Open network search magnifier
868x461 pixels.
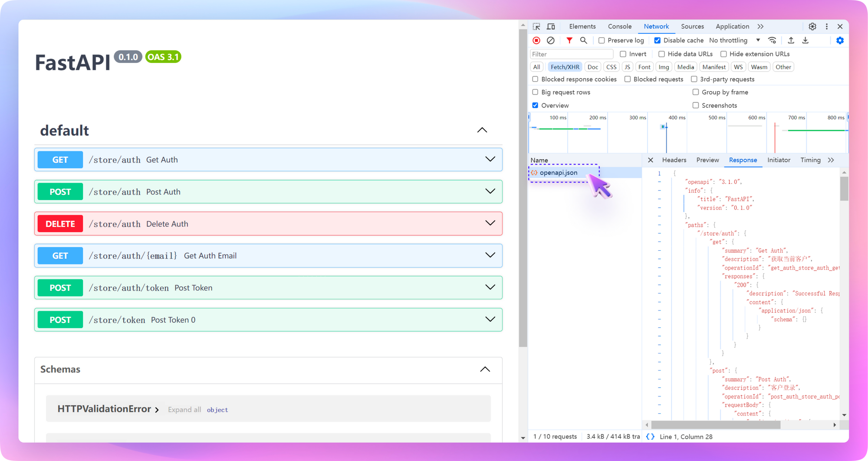(x=584, y=40)
